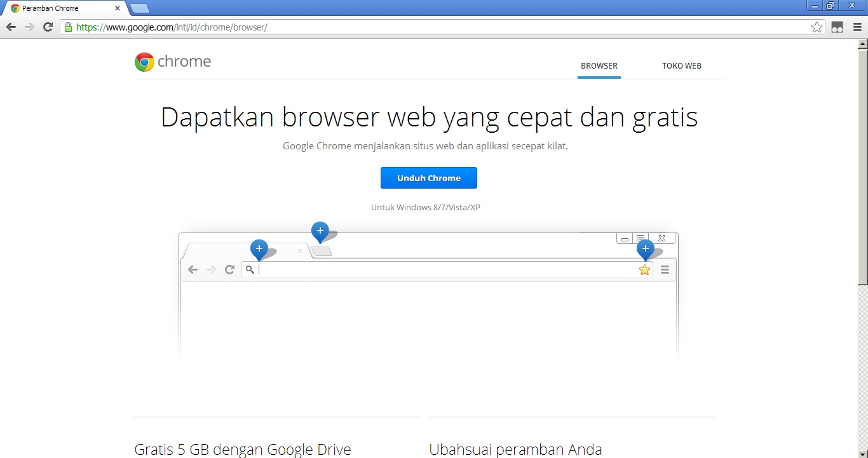Screen dimensions: 868x458
Task: Click the subtitle "Google Chrome menjalankan situs web..."
Action: point(426,146)
